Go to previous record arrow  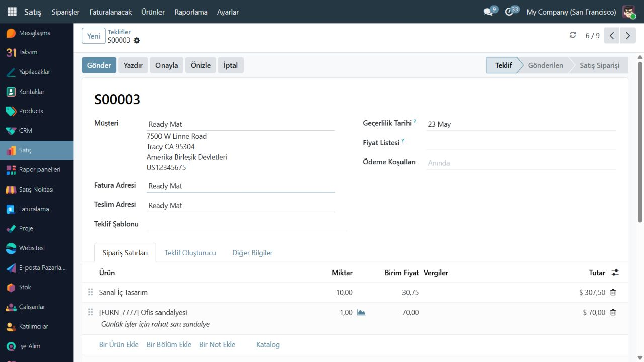(612, 36)
